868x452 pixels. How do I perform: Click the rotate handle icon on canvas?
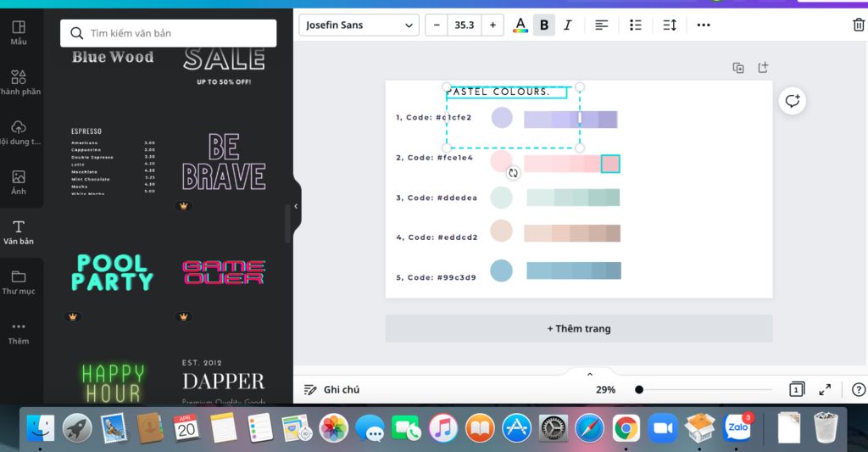tap(513, 173)
